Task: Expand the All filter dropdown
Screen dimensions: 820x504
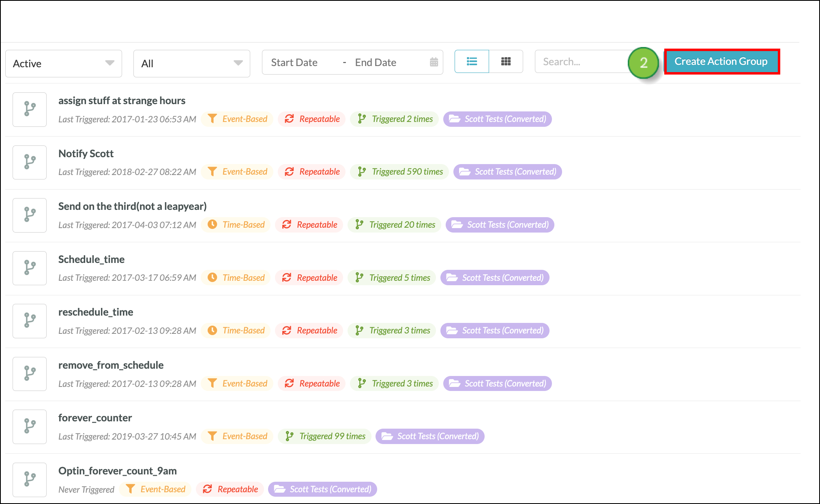Action: (191, 64)
